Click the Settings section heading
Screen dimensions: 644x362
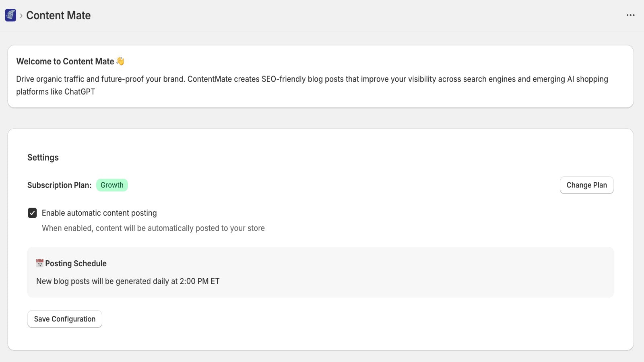(x=43, y=157)
